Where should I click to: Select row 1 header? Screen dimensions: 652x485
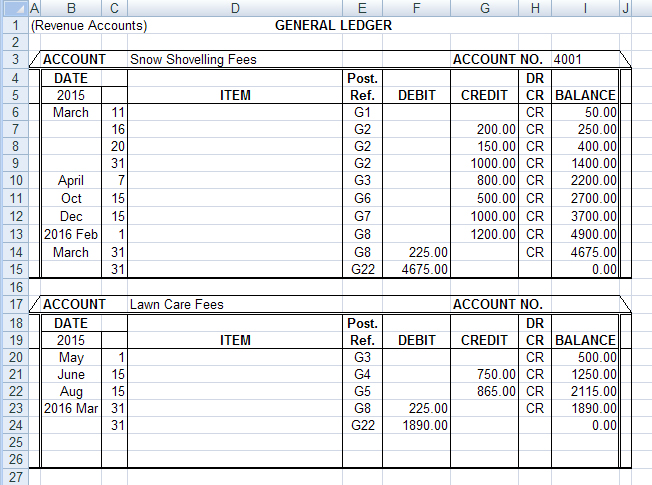pyautogui.click(x=15, y=25)
